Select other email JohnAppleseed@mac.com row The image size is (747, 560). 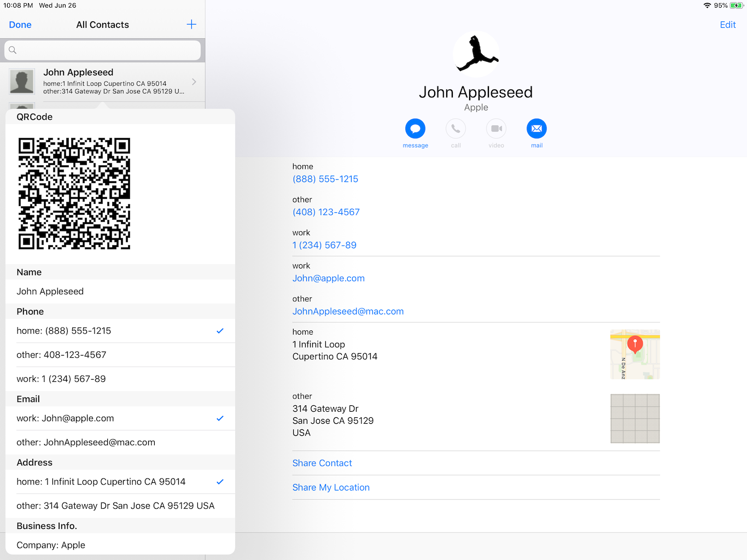(120, 442)
